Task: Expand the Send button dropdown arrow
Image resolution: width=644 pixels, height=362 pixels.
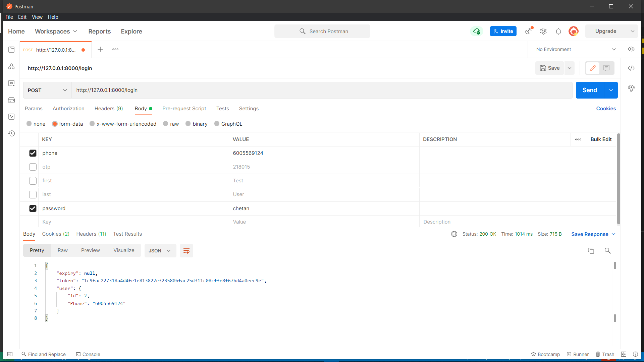Action: (x=611, y=90)
